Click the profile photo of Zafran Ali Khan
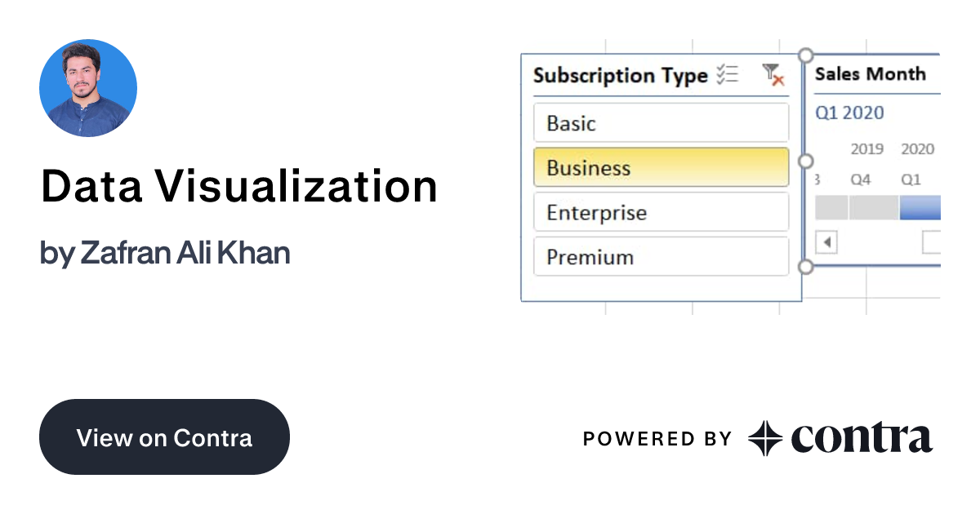 pos(87,88)
